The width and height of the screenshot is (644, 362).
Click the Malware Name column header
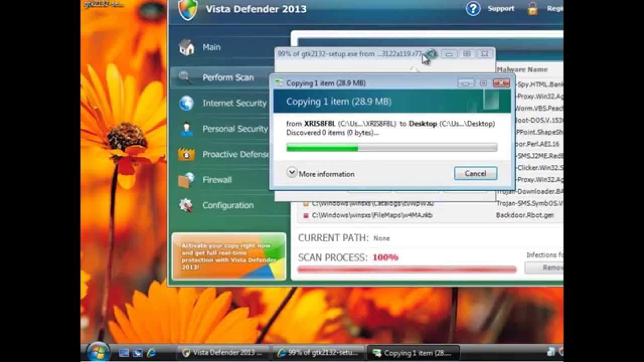point(522,69)
